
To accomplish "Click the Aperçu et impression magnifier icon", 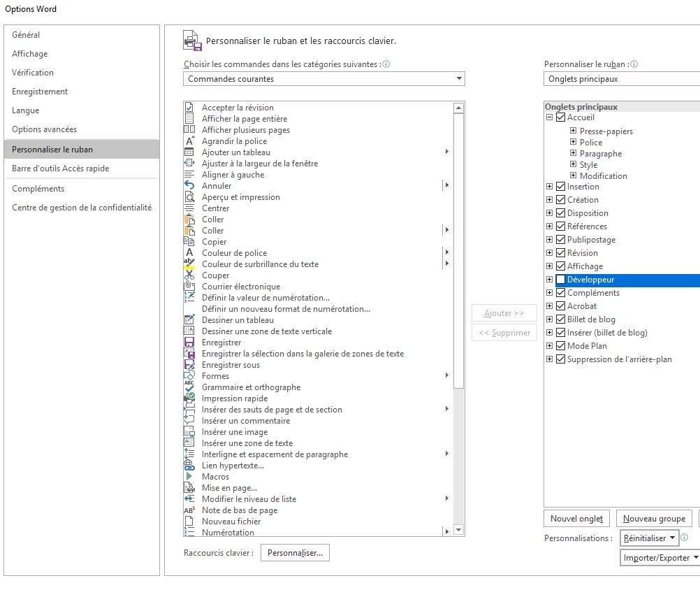I will (189, 196).
